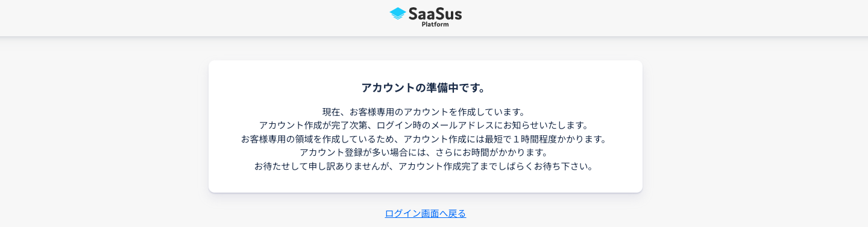Click the SaaSus blue layered logo icon
This screenshot has height=227, width=868.
coord(398,14)
